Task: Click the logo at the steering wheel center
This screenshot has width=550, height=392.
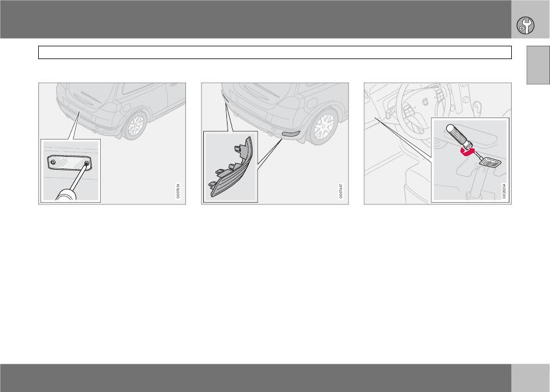Action: 424,101
